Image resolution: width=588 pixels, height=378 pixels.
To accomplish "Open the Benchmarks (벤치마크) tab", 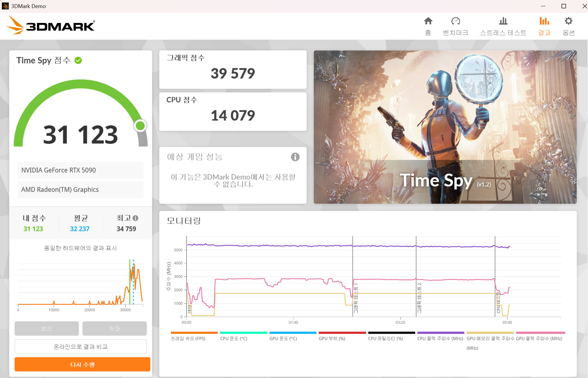I will click(456, 26).
